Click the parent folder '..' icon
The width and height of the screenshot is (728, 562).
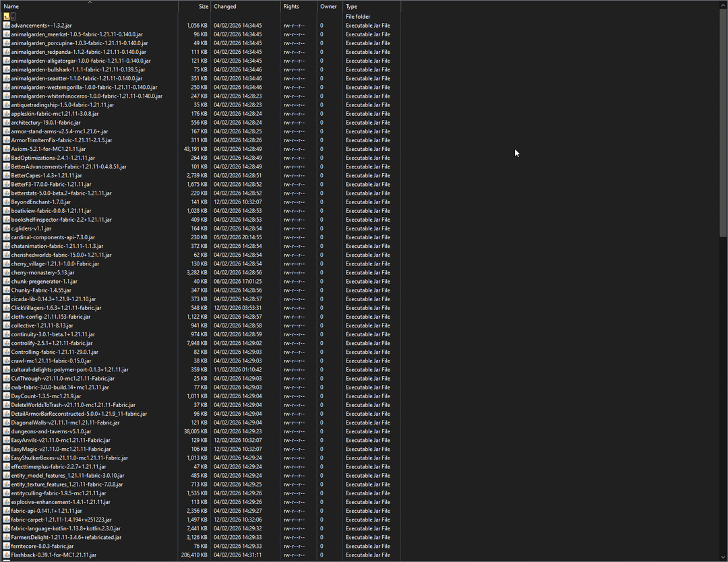coord(7,16)
